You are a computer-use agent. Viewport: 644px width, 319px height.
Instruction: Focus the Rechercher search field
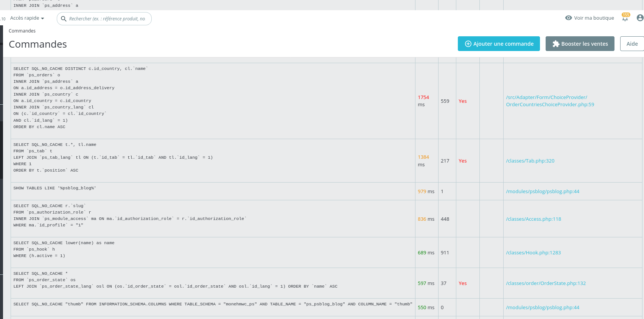click(104, 19)
